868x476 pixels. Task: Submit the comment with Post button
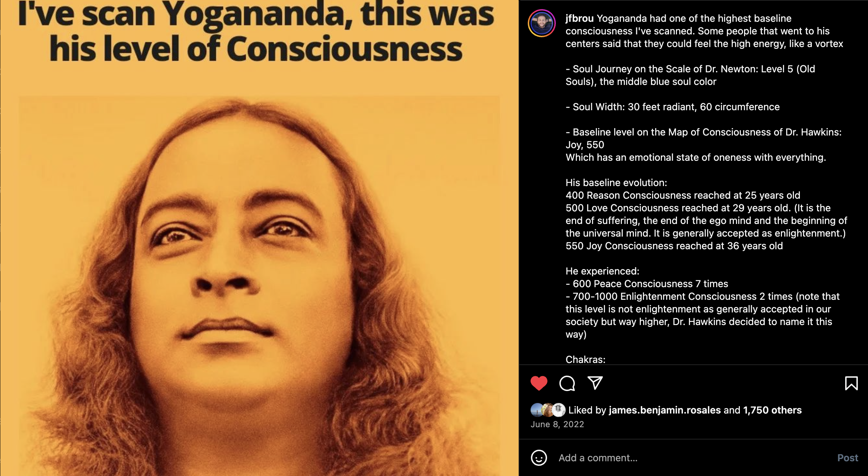848,458
